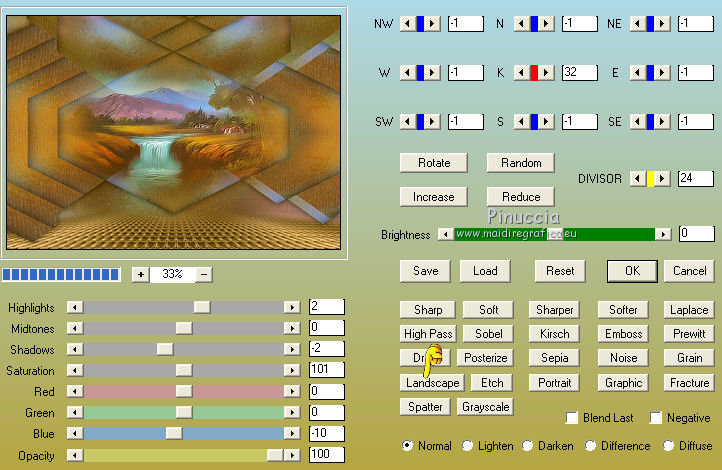Click the Blue slider thumb
This screenshot has width=722, height=470.
click(x=174, y=433)
